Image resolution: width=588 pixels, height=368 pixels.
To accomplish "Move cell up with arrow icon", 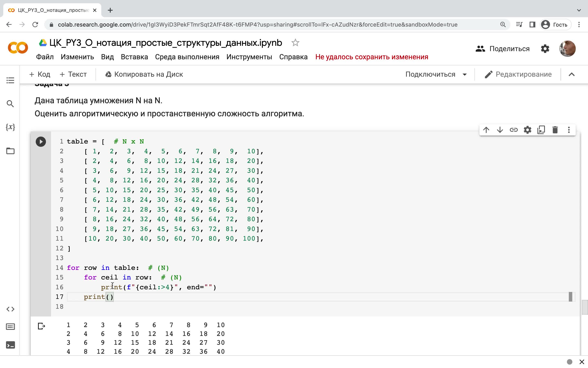I will (486, 130).
